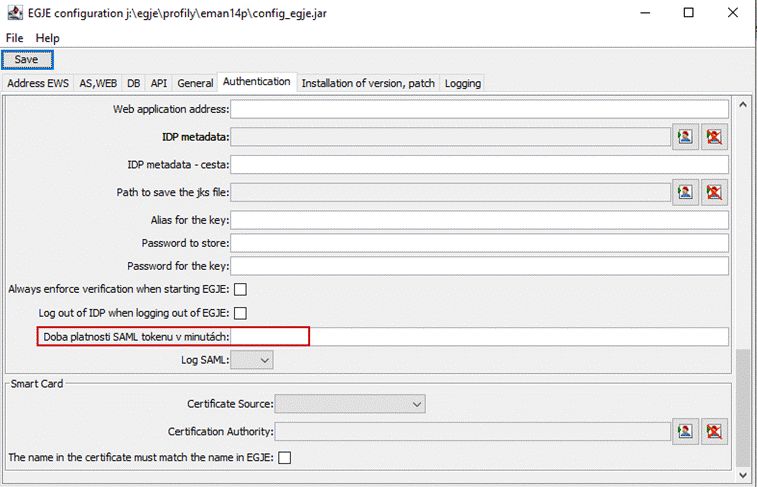Switch to the Logging tab
This screenshot has height=487, width=757.
click(x=463, y=83)
